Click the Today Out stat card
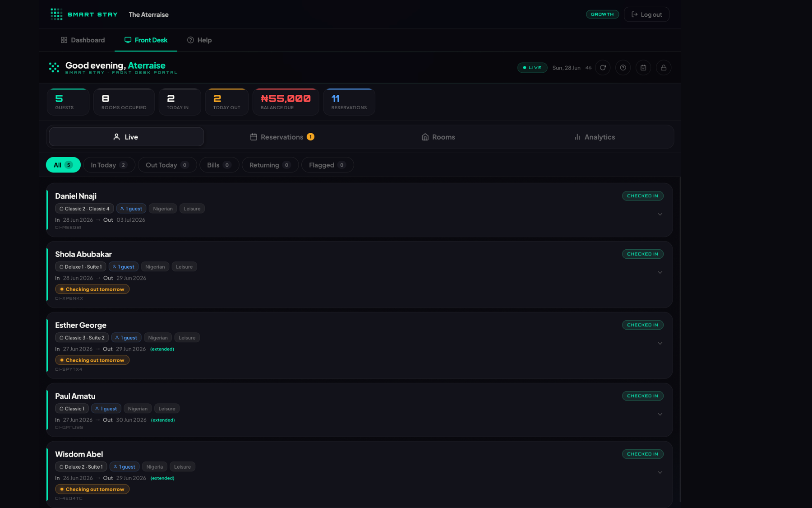The height and width of the screenshot is (508, 812). [227, 102]
